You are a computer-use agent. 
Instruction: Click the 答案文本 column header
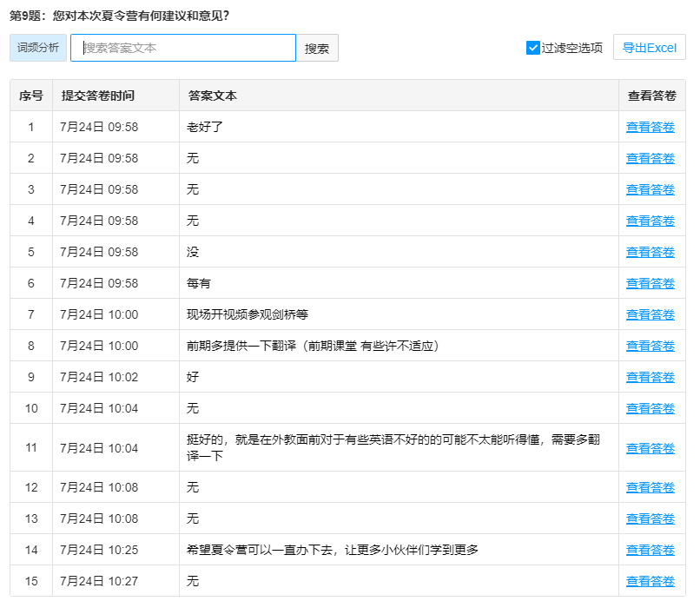[x=212, y=96]
